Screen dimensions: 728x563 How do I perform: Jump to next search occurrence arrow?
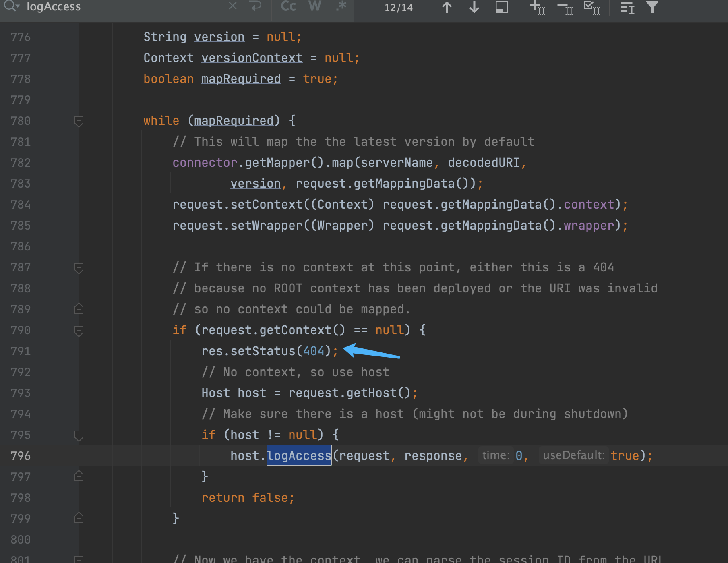coord(474,7)
